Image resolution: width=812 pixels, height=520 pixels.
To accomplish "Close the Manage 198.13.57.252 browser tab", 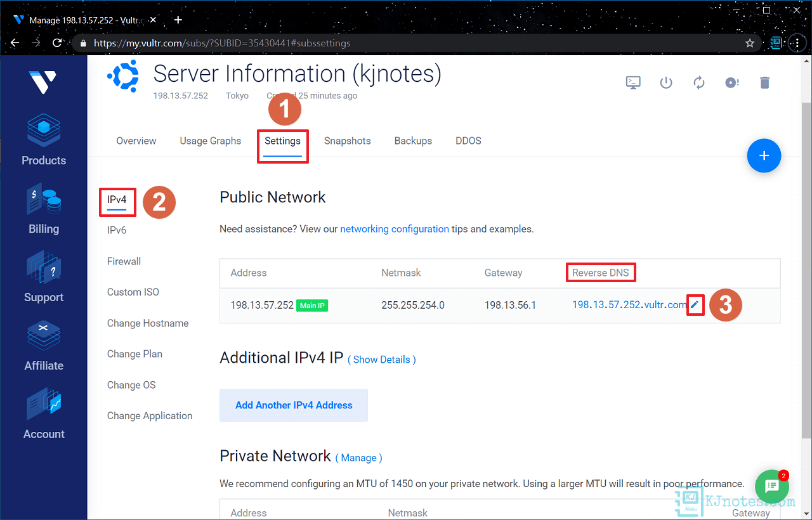I will pos(153,20).
